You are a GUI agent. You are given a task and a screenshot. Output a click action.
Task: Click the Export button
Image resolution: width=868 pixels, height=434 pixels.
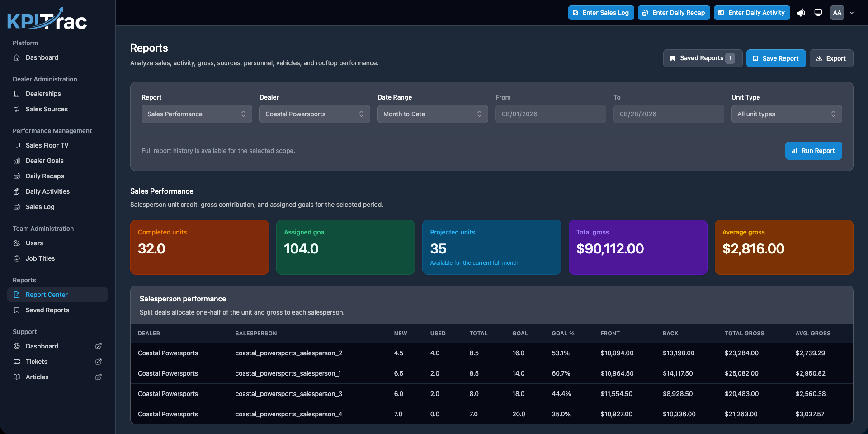[831, 58]
